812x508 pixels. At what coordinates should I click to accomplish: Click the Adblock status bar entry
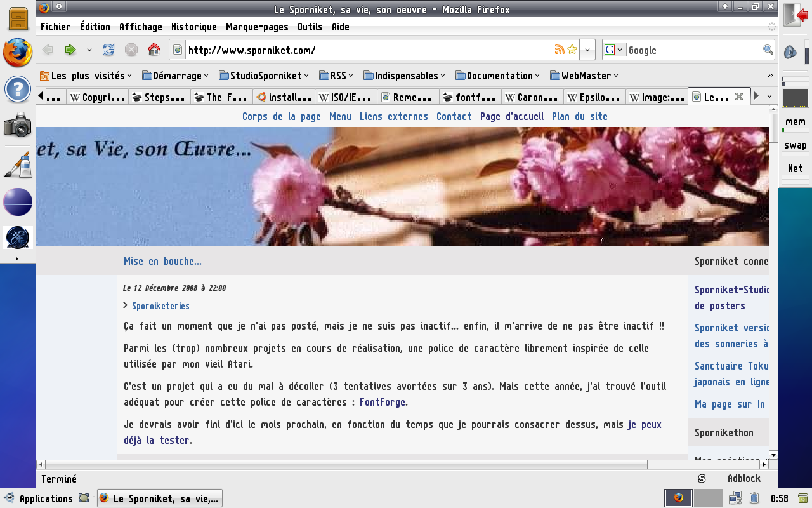tap(744, 479)
